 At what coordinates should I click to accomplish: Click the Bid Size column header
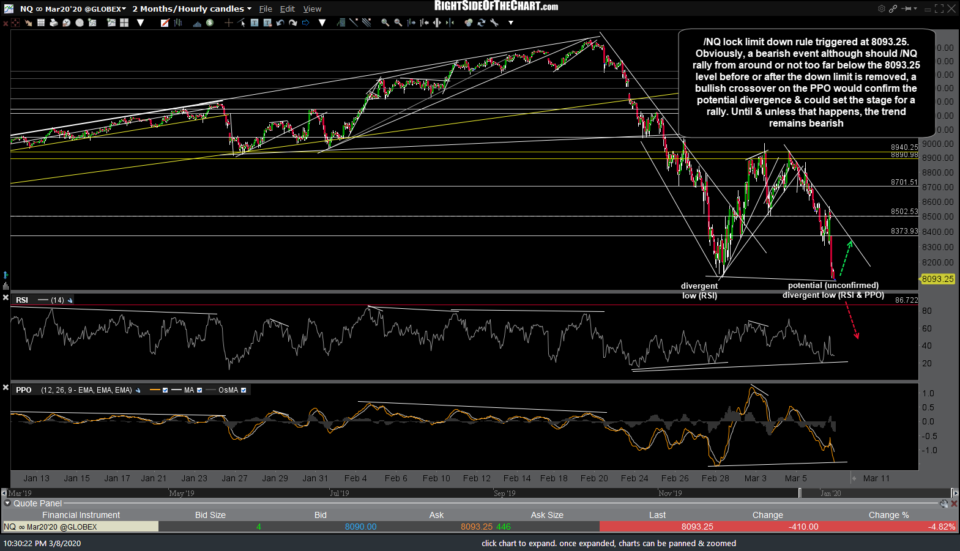(210, 515)
